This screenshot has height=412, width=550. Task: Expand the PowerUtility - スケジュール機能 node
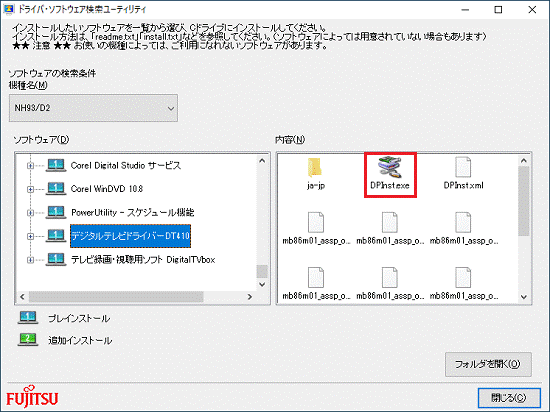(31, 213)
